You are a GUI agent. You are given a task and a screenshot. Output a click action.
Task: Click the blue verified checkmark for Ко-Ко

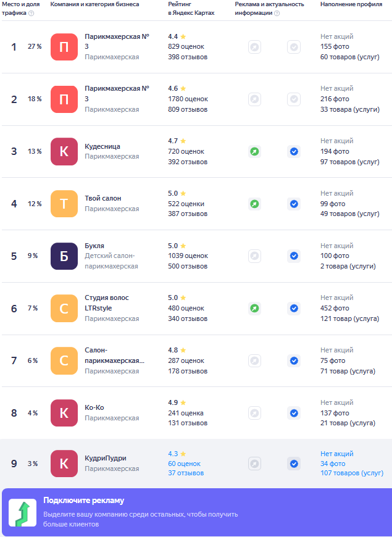pyautogui.click(x=294, y=413)
